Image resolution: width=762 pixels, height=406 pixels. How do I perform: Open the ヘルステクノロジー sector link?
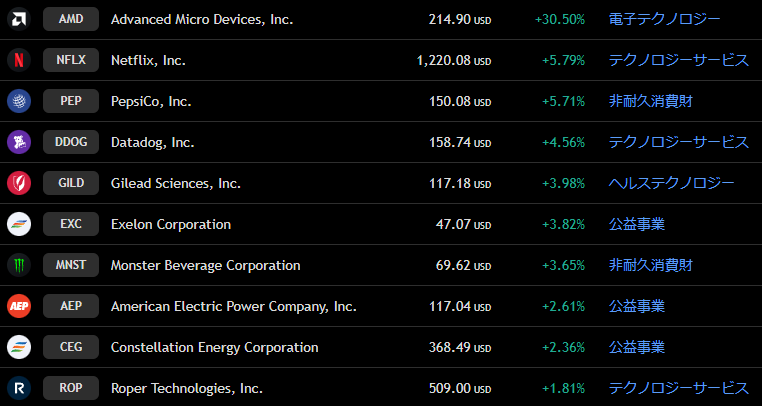pyautogui.click(x=672, y=183)
